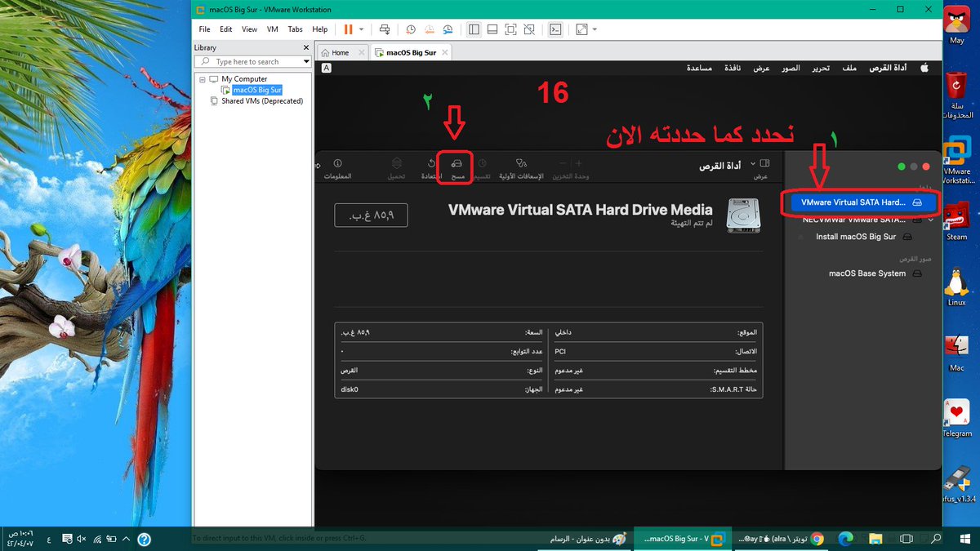Open the Info (المعلومات) toolbar icon
The image size is (980, 551).
coord(338,163)
